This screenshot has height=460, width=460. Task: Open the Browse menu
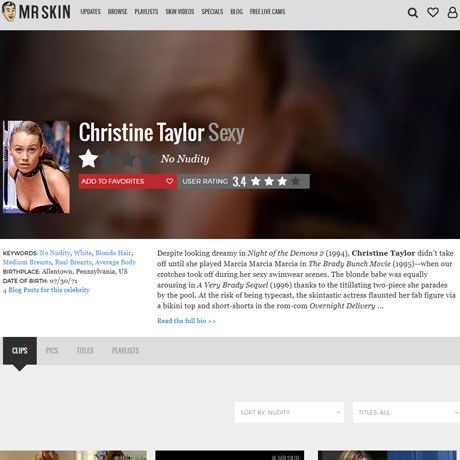[117, 12]
